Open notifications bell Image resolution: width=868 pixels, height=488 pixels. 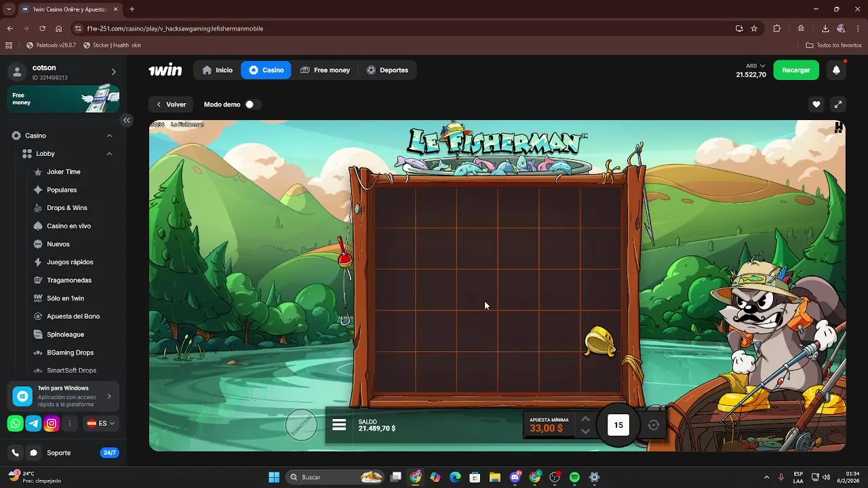pos(836,70)
